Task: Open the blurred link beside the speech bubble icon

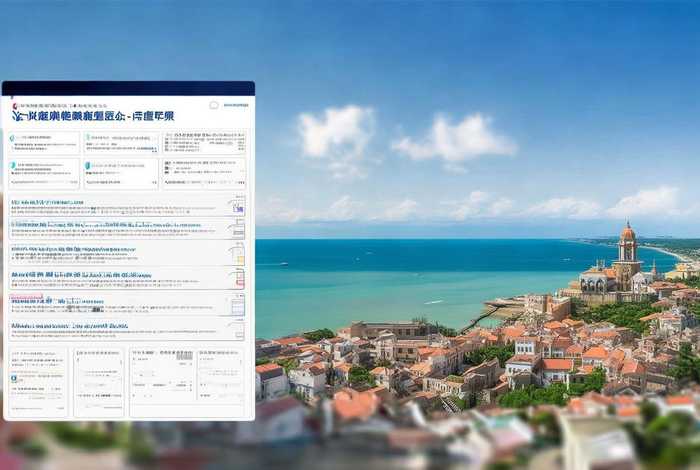Action: point(236,105)
